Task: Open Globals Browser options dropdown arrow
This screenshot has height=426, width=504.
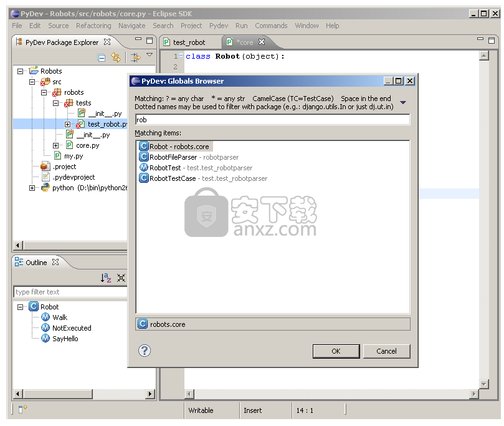Action: (x=402, y=102)
